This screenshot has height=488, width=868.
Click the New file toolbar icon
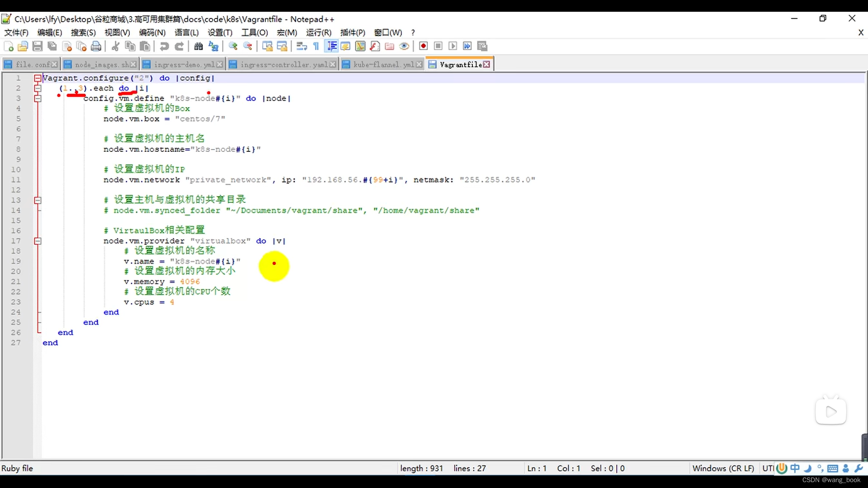(x=9, y=46)
